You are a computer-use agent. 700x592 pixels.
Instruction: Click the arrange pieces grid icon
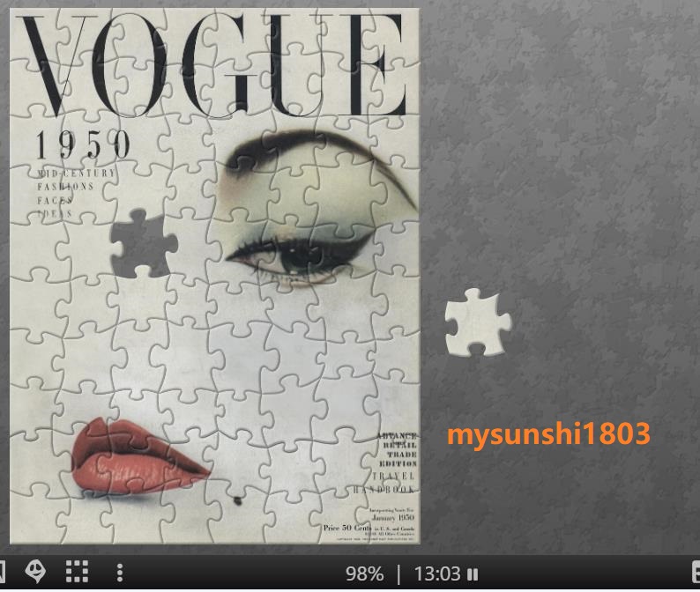78,572
